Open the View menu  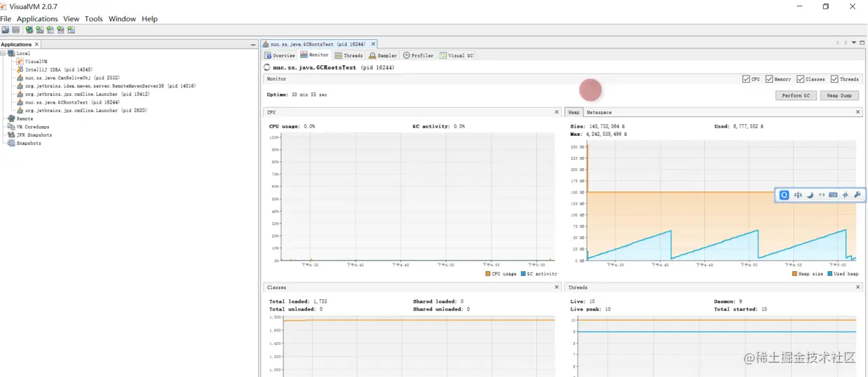[x=71, y=19]
